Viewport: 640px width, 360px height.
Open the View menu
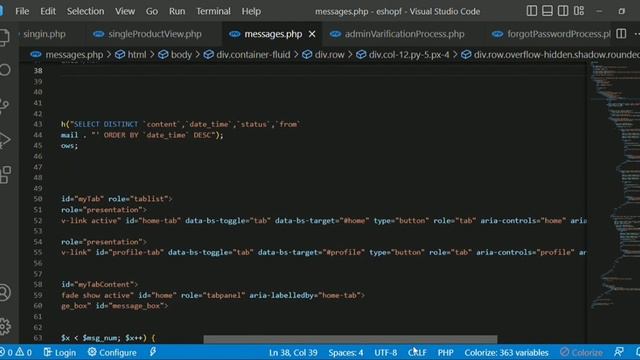124,11
